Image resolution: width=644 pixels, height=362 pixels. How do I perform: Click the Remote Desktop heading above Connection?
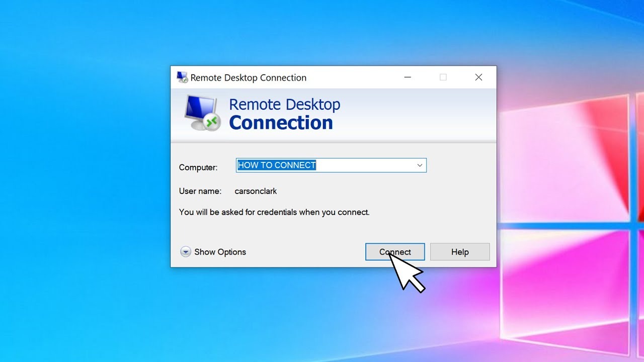(x=284, y=105)
